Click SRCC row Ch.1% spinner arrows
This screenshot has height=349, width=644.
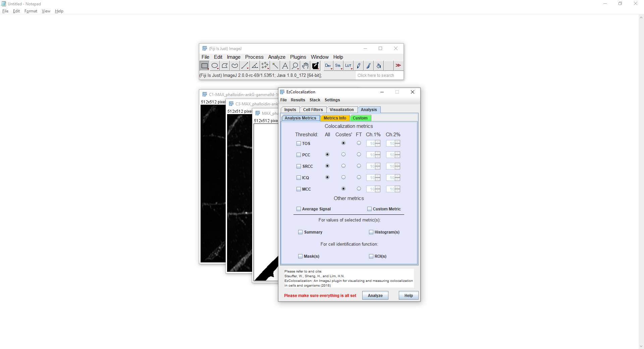(378, 166)
